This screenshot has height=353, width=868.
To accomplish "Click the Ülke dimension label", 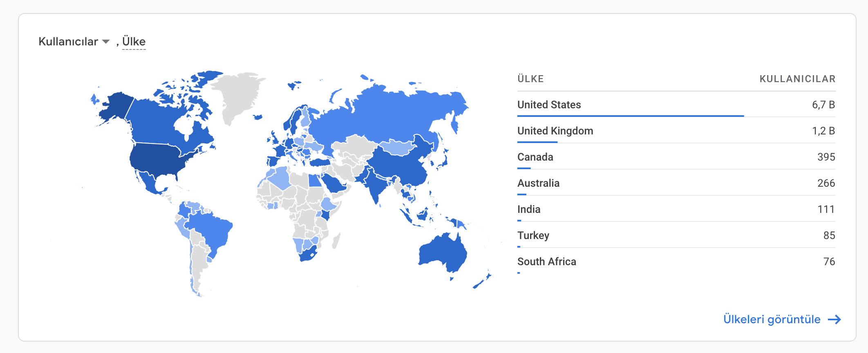I will pos(134,42).
